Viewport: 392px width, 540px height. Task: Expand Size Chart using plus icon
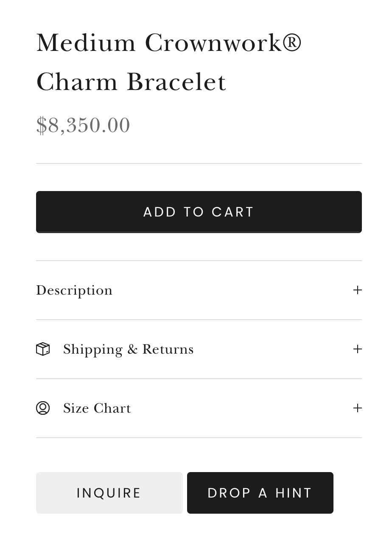pos(357,408)
